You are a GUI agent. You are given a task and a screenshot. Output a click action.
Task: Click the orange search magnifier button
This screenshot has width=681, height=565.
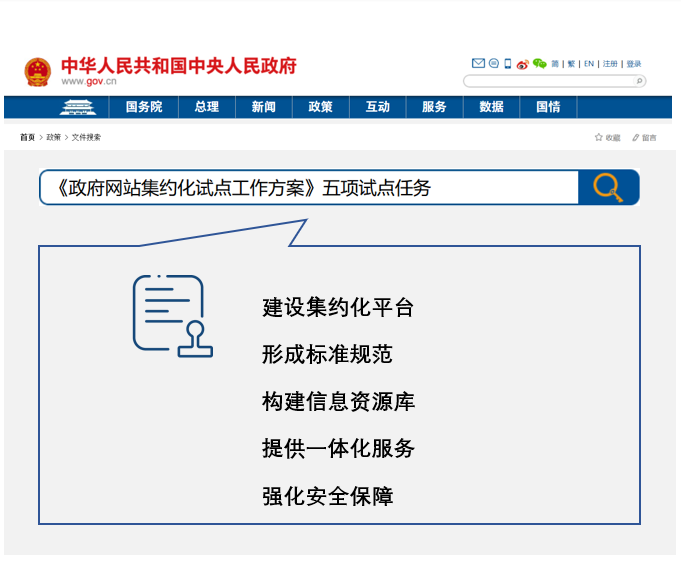(608, 187)
